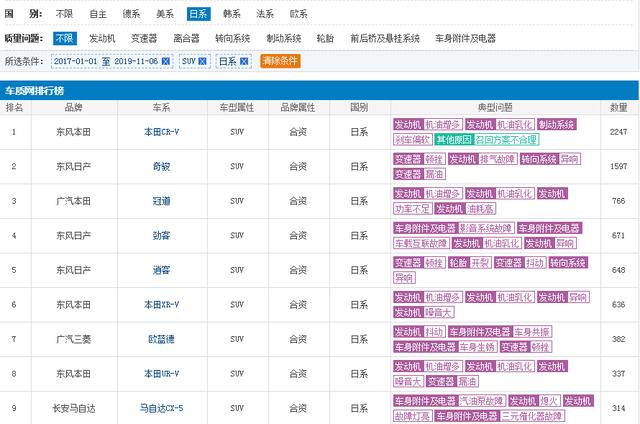Select 不限 in the 质量问题 filter row

pos(65,38)
